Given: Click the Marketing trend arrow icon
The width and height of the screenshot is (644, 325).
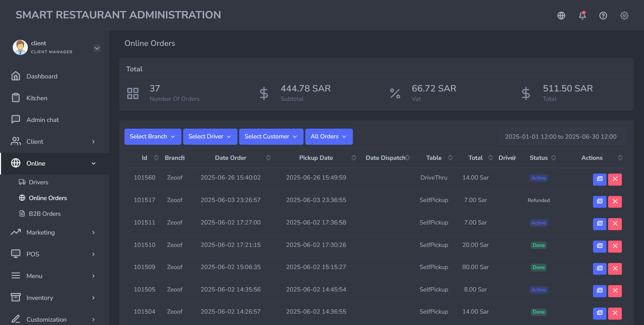Looking at the screenshot, I should (x=16, y=232).
